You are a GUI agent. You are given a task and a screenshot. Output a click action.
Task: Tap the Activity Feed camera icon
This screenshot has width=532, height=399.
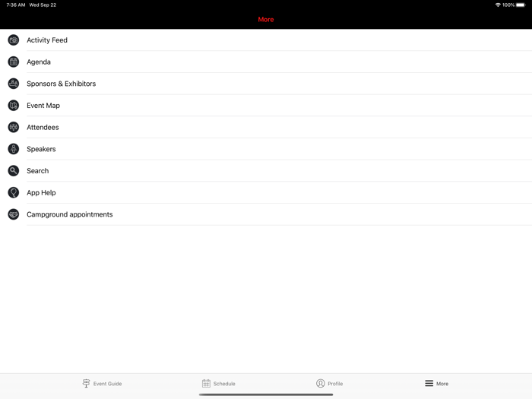pyautogui.click(x=14, y=40)
